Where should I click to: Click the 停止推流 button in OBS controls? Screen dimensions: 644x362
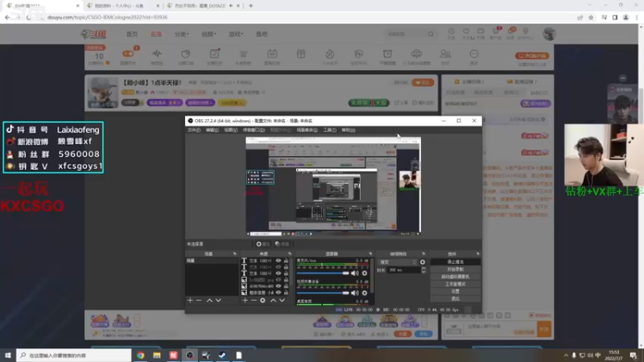tap(455, 262)
